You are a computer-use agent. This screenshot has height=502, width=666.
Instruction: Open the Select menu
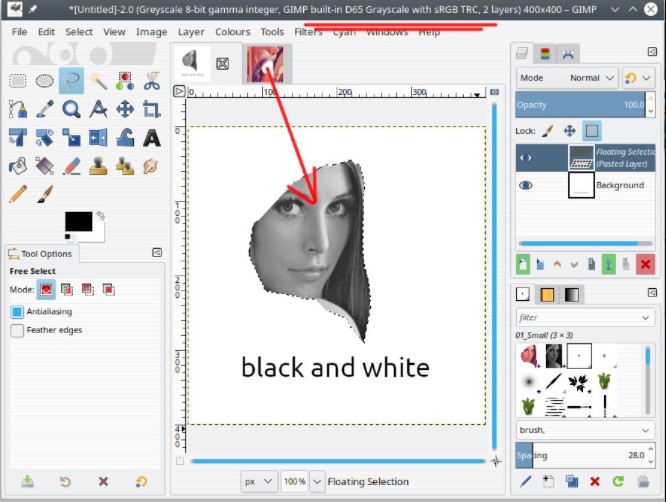click(x=79, y=32)
